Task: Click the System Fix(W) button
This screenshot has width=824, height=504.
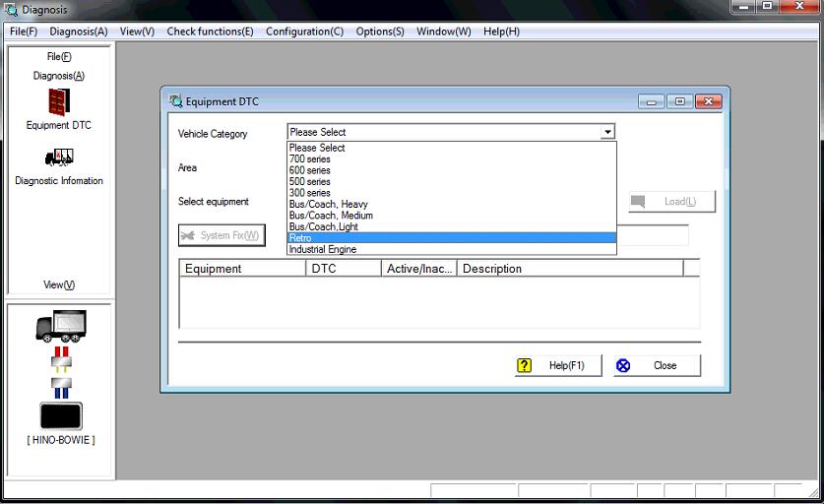Action: 222,235
